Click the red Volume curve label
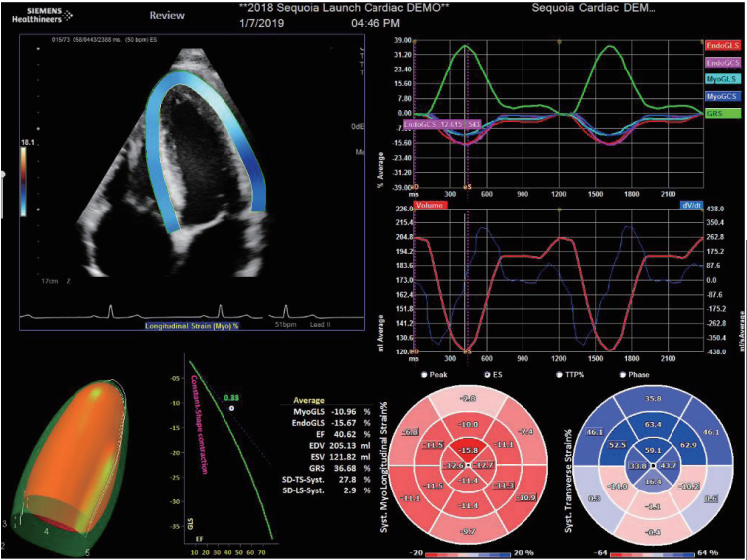The height and width of the screenshot is (560, 747). [x=431, y=206]
